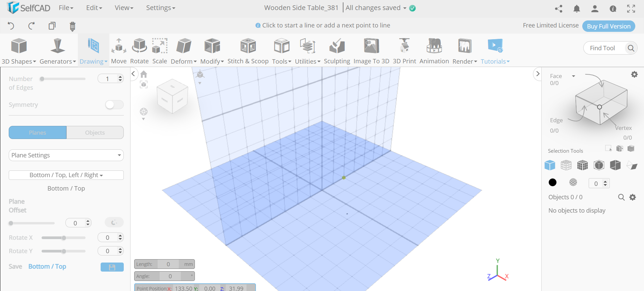Screen dimensions: 644x291
Task: Open the info help icon
Action: click(613, 9)
